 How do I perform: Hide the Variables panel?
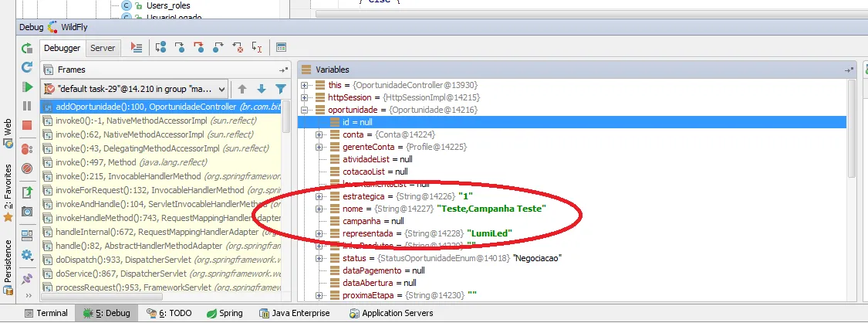point(849,70)
